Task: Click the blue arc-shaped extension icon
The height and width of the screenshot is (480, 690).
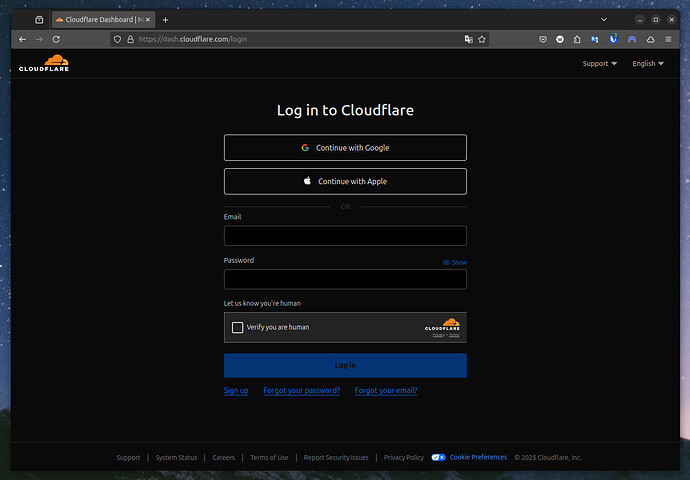Action: coord(632,39)
